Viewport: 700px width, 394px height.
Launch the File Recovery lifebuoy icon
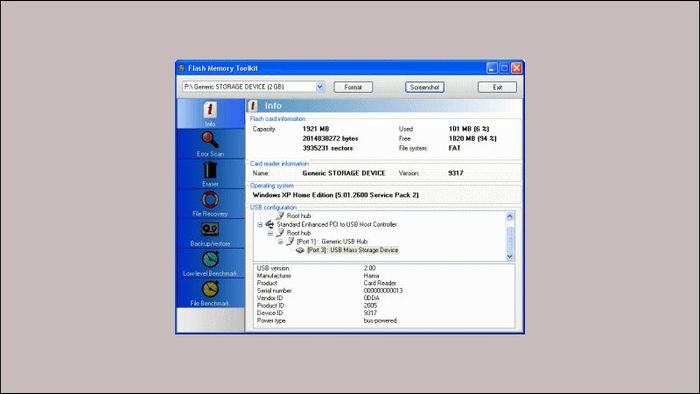210,199
